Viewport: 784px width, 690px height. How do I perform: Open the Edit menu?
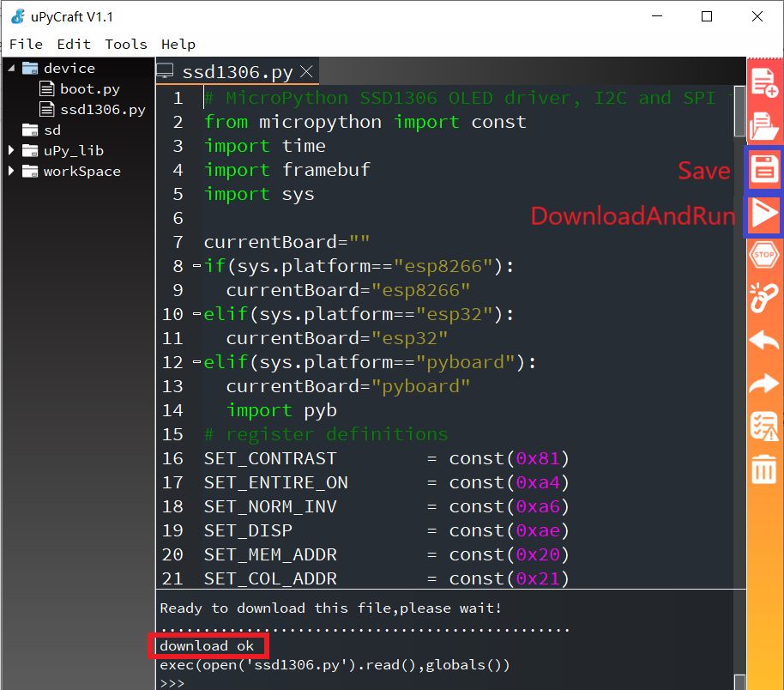tap(73, 44)
